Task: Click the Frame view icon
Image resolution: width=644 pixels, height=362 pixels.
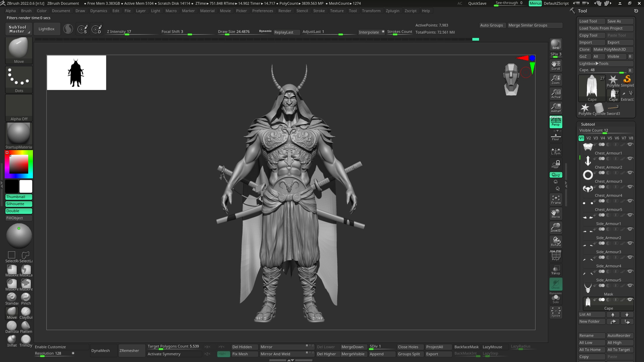Action: click(555, 199)
